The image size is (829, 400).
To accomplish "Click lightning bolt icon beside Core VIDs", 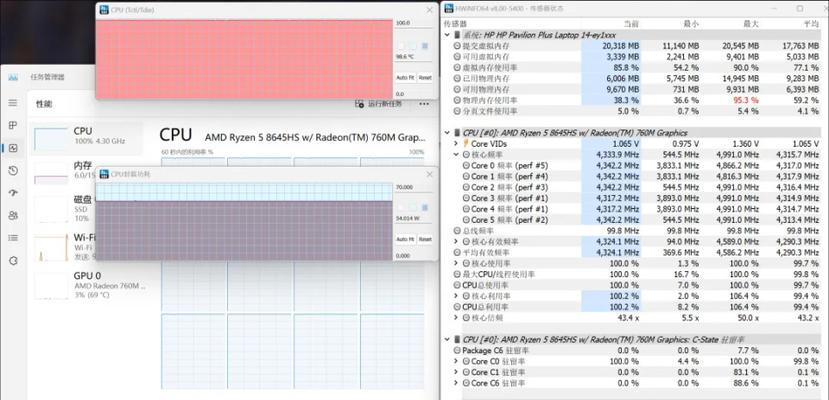I will point(466,144).
